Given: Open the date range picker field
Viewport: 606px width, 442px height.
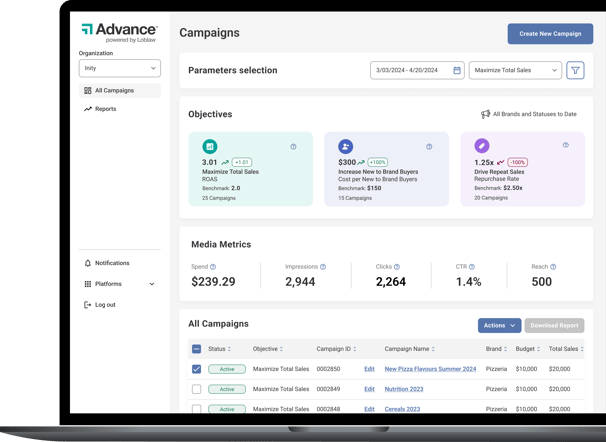Looking at the screenshot, I should 417,70.
